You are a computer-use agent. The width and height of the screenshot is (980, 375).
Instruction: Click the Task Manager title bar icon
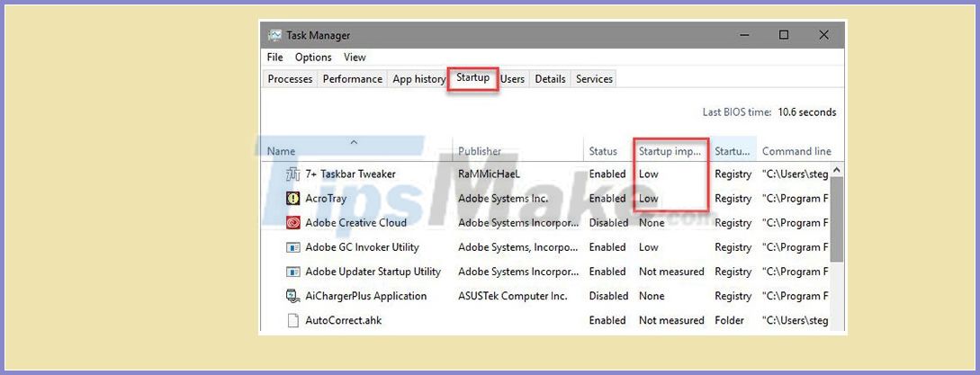click(274, 35)
